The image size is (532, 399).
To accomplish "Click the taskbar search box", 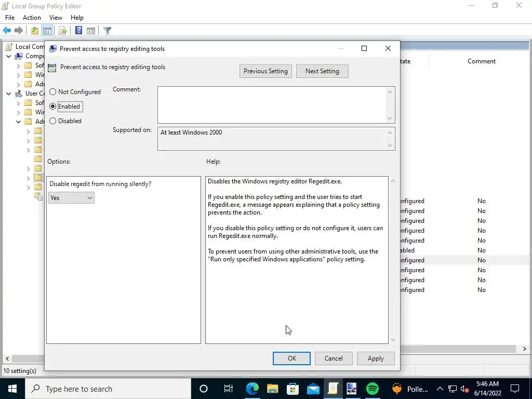I will pos(108,389).
